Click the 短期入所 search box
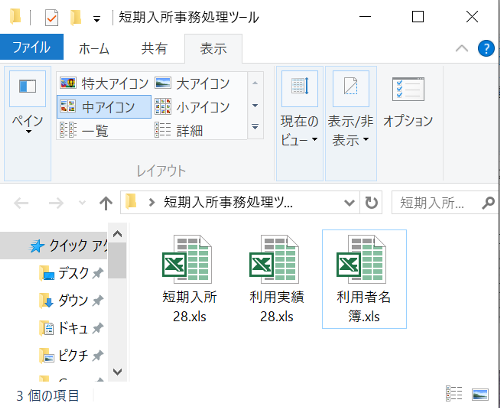Image resolution: width=500 pixels, height=408 pixels. (437, 202)
